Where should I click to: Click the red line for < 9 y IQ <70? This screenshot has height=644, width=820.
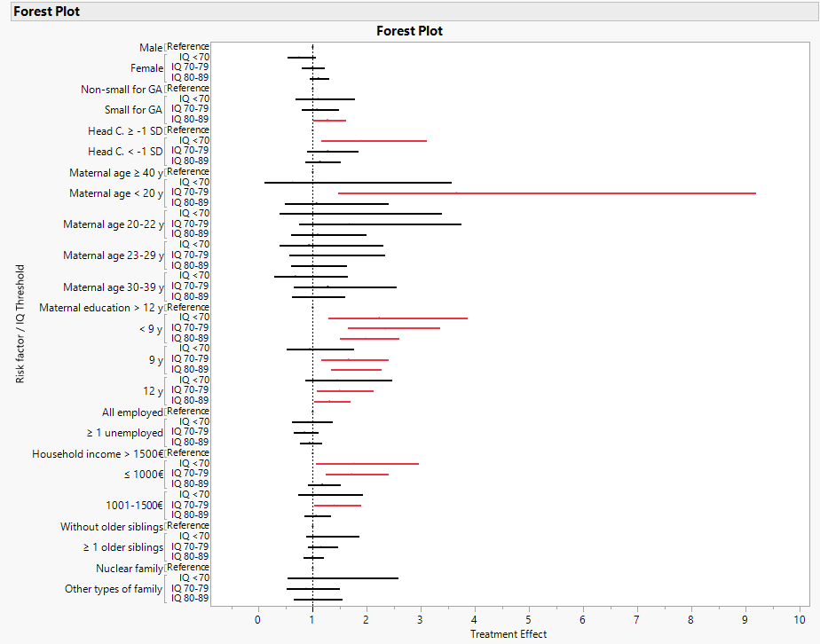[x=398, y=317]
